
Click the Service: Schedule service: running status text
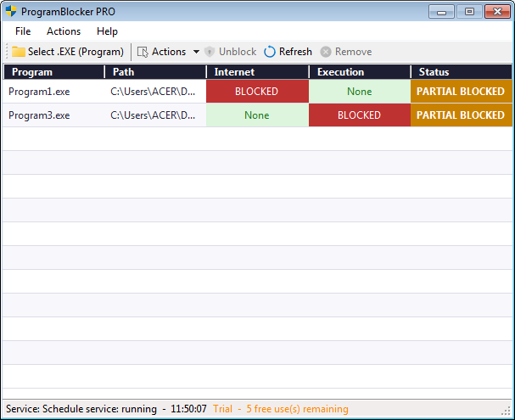click(x=81, y=409)
